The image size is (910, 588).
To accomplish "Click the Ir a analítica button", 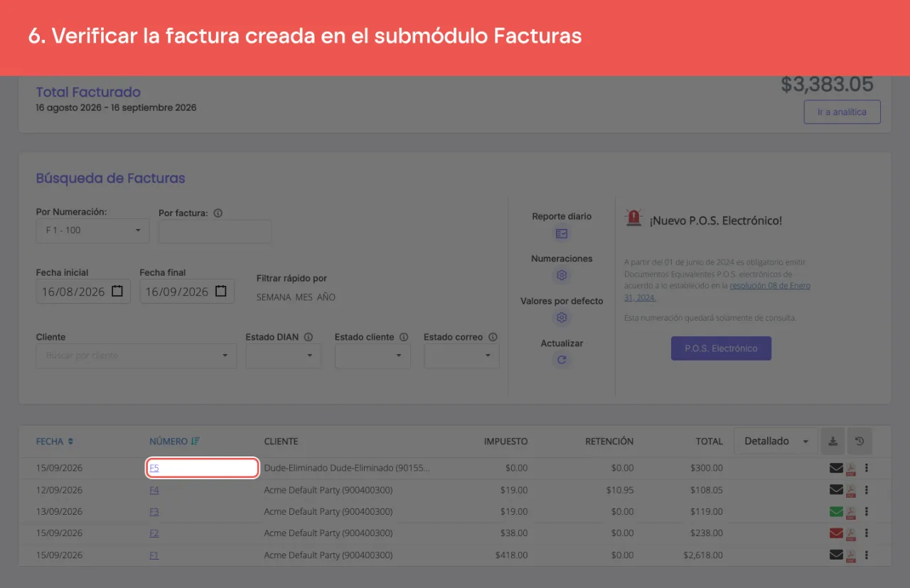I will click(x=842, y=112).
